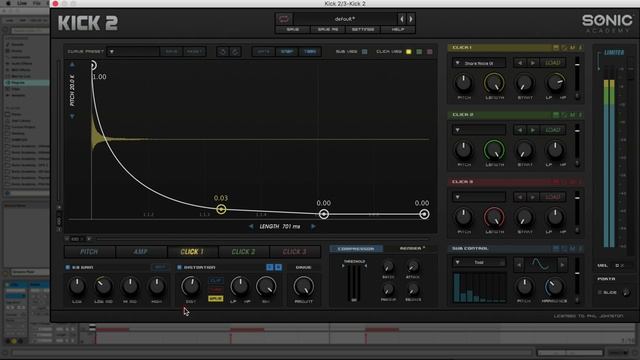The image size is (640, 360).
Task: Select the Clip distortion mode
Action: (x=216, y=281)
